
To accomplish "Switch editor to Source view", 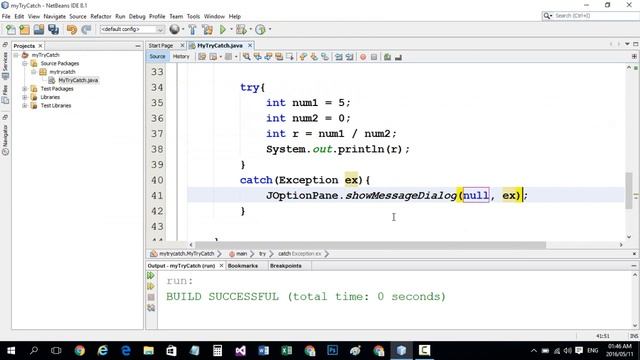I will click(157, 57).
